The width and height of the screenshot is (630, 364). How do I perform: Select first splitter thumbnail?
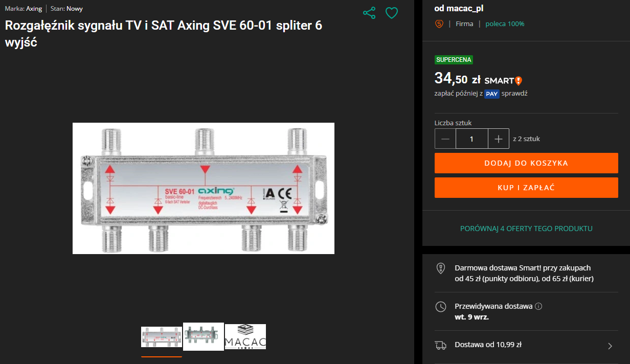click(162, 337)
